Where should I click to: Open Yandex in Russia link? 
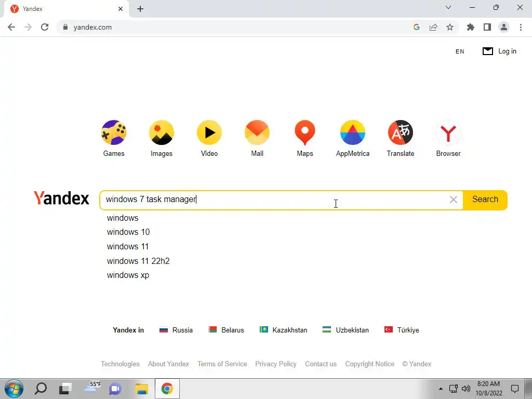tap(176, 330)
